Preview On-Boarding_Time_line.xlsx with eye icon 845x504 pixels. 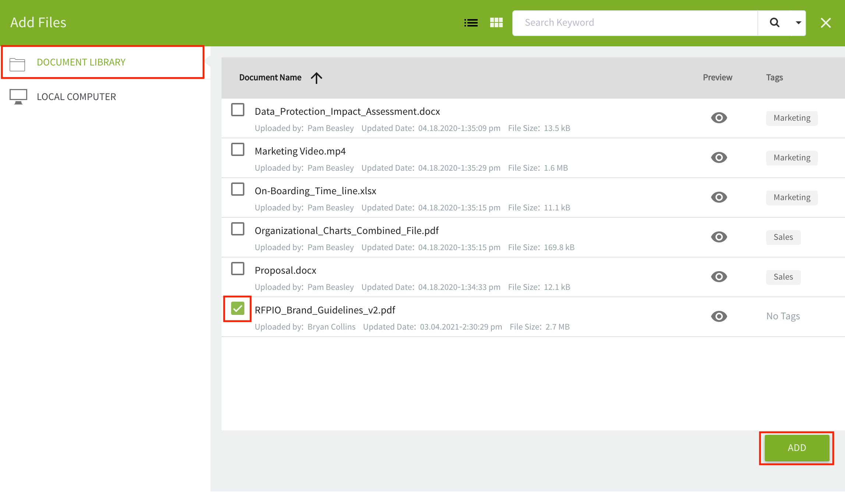(719, 197)
